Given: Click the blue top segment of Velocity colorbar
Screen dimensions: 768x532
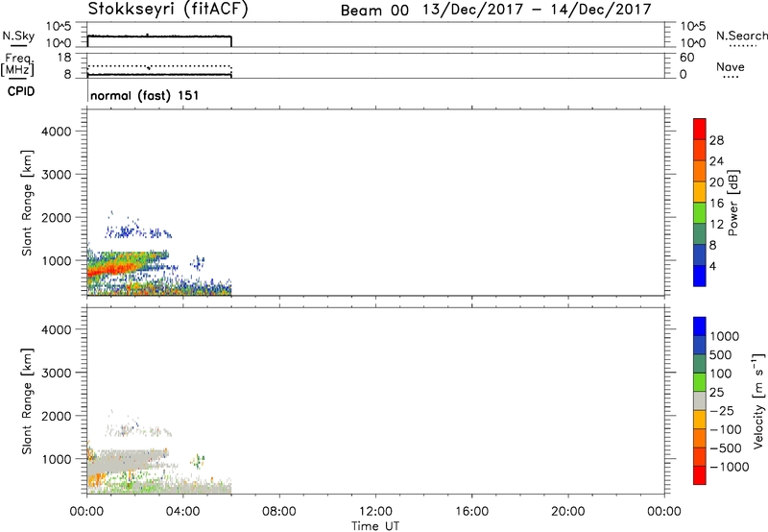Looking at the screenshot, I should 700,326.
